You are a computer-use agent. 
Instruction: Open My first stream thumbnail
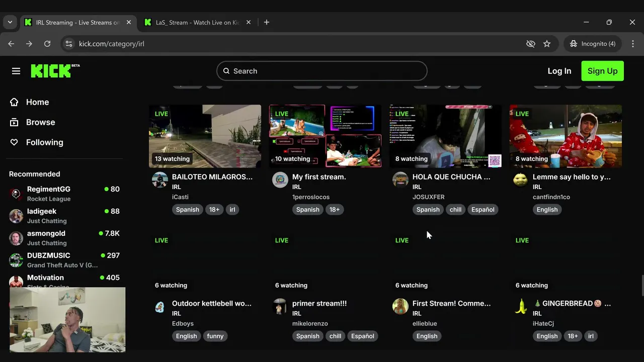[325, 136]
